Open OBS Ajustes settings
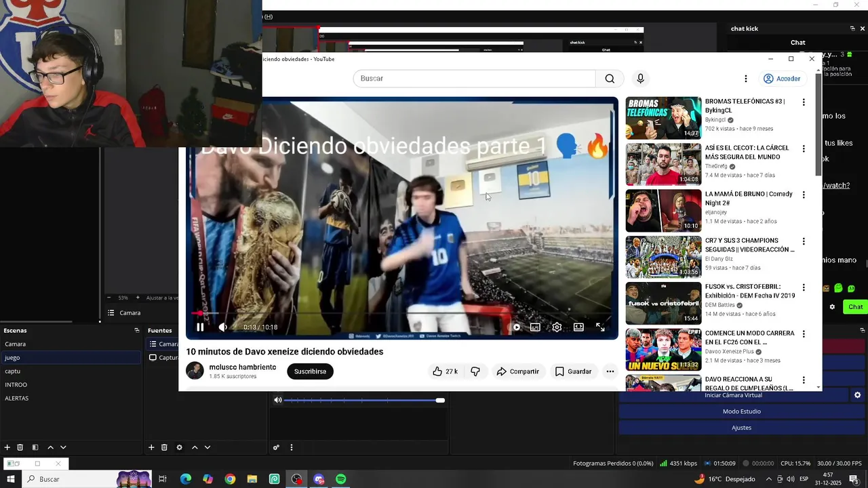Screen dimensions: 868x488 [742, 428]
